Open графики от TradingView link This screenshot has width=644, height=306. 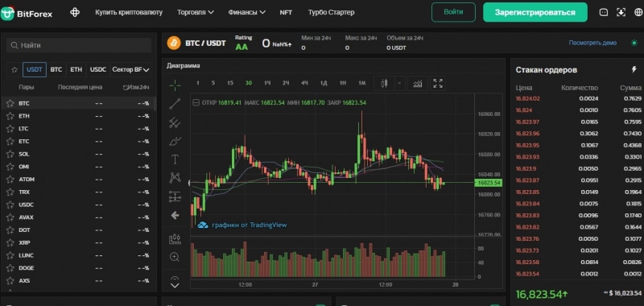(242, 225)
